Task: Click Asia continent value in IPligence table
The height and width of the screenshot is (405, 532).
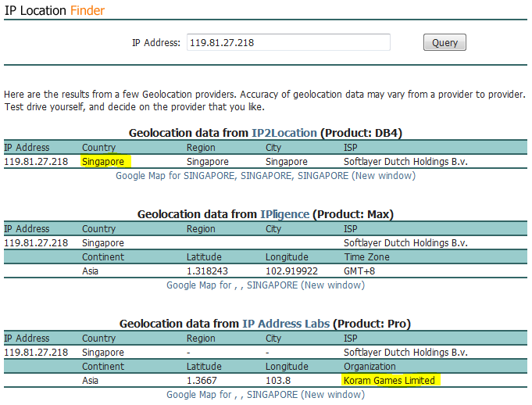Action: [x=90, y=271]
